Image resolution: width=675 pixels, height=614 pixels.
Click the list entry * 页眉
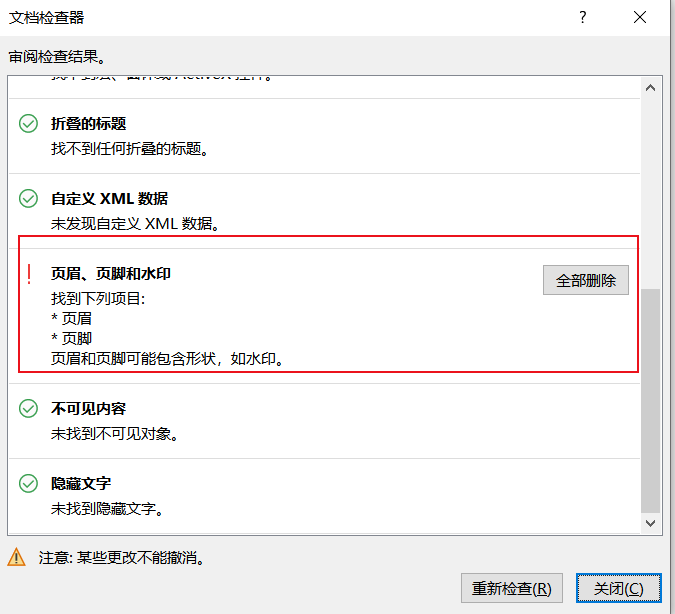tap(71, 319)
